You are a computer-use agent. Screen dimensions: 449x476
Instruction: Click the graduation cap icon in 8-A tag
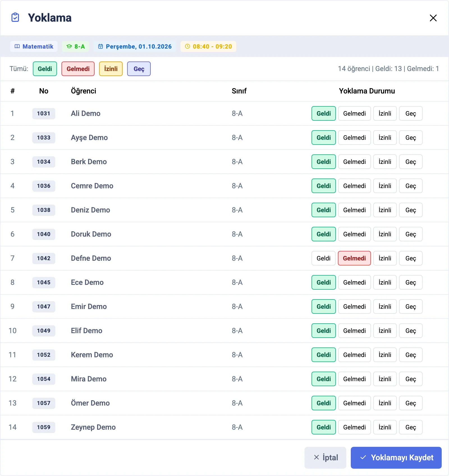click(x=69, y=46)
